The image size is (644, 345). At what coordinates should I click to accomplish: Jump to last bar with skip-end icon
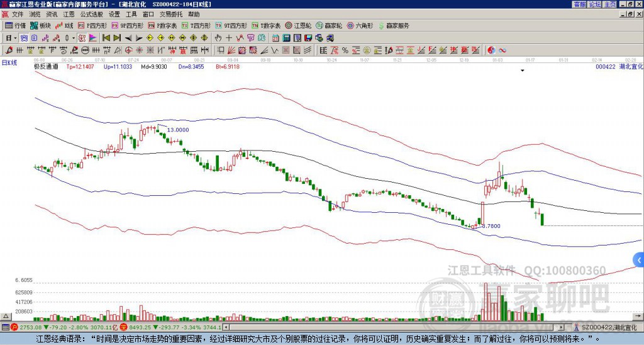tap(117, 38)
